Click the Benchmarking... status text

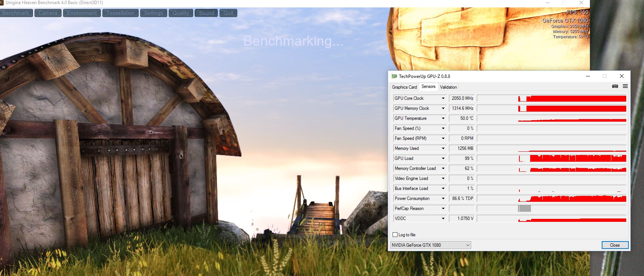(293, 41)
